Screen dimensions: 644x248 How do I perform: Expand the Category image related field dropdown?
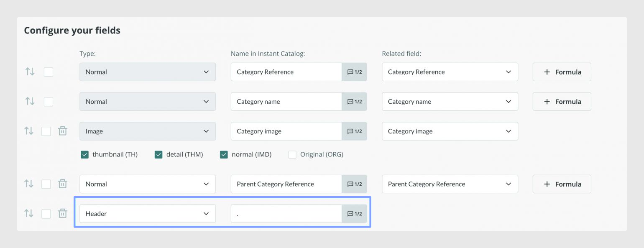[x=450, y=131]
